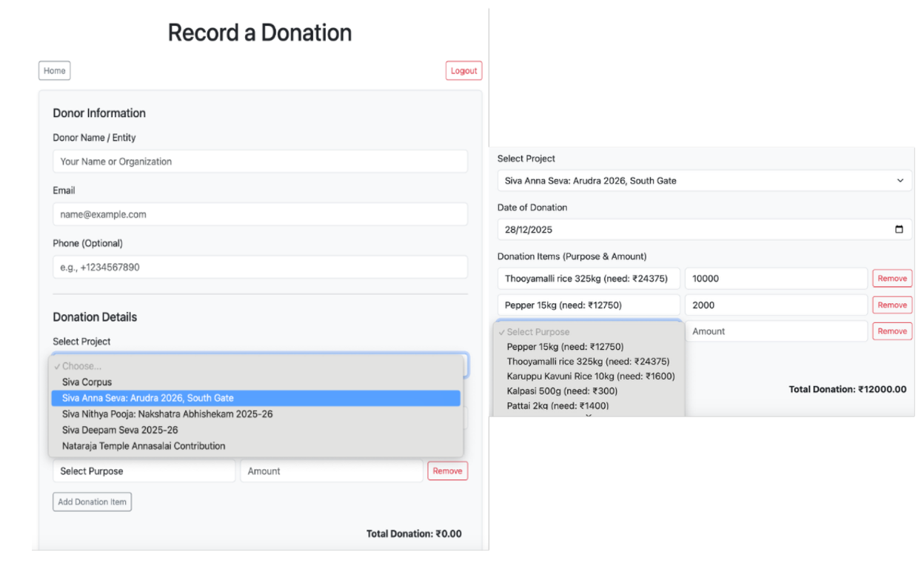Screen dimensions: 924x575
Task: Click the Home button
Action: click(x=54, y=70)
